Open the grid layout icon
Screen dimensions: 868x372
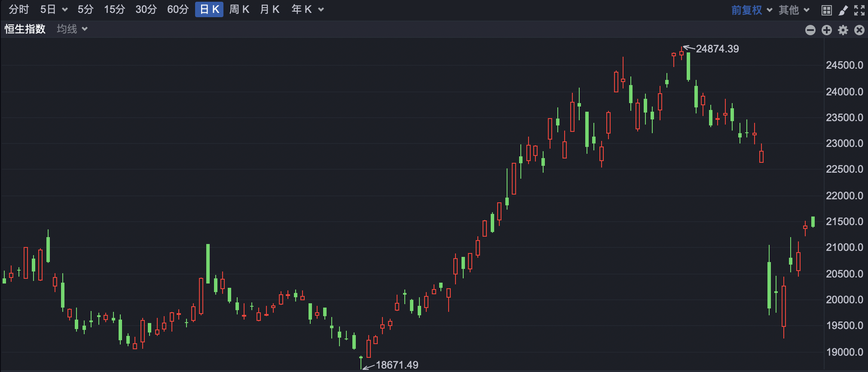827,10
